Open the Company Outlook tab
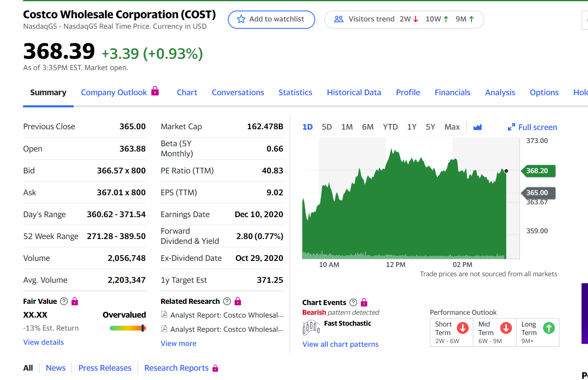Image resolution: width=588 pixels, height=380 pixels. 114,92
